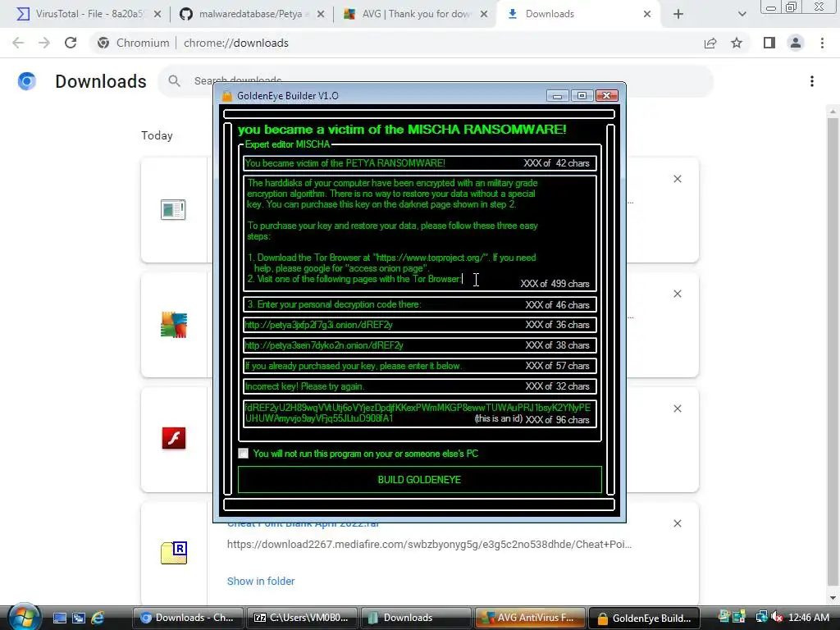Click the Chromium logo on Downloads page
The image size is (840, 630).
point(27,81)
